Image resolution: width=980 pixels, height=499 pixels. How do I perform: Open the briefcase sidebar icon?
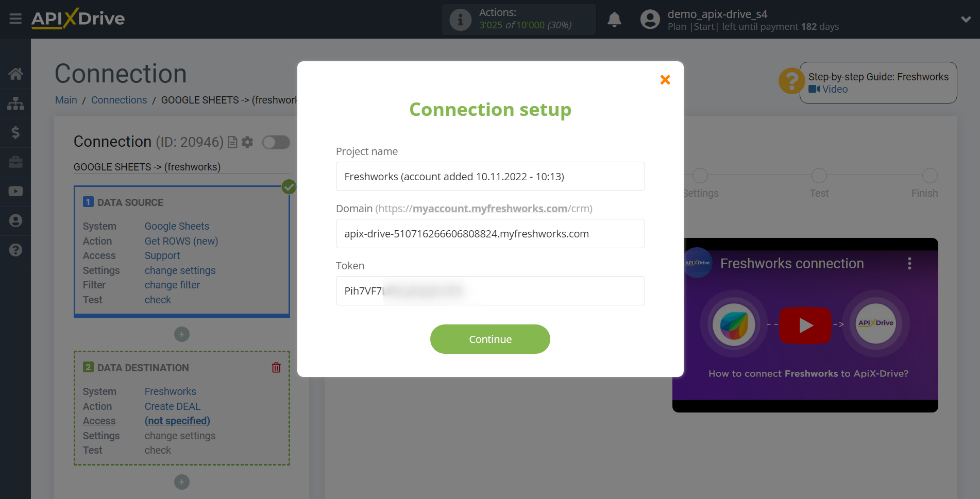coord(15,162)
